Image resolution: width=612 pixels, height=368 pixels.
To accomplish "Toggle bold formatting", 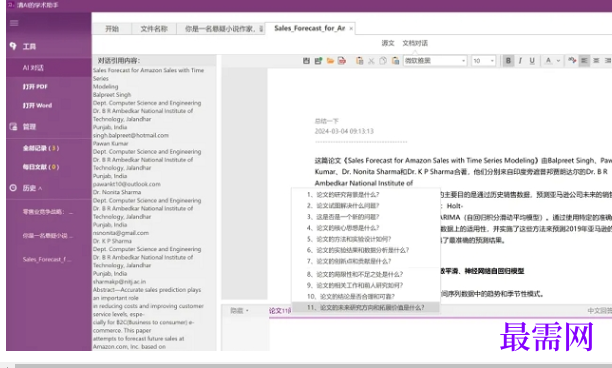I will tap(508, 60).
